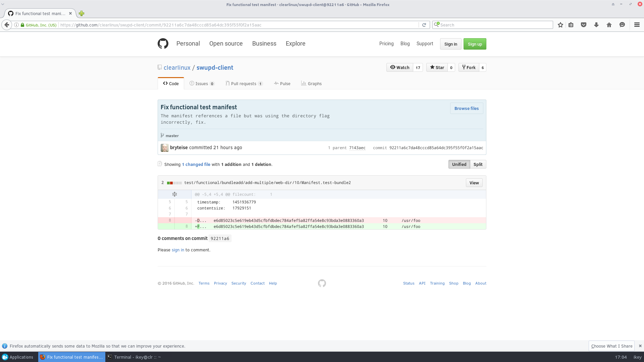Screen dimensions: 644x362
Task: Click the GitHub, Inc. (US) lock identity
Action: 39,25
